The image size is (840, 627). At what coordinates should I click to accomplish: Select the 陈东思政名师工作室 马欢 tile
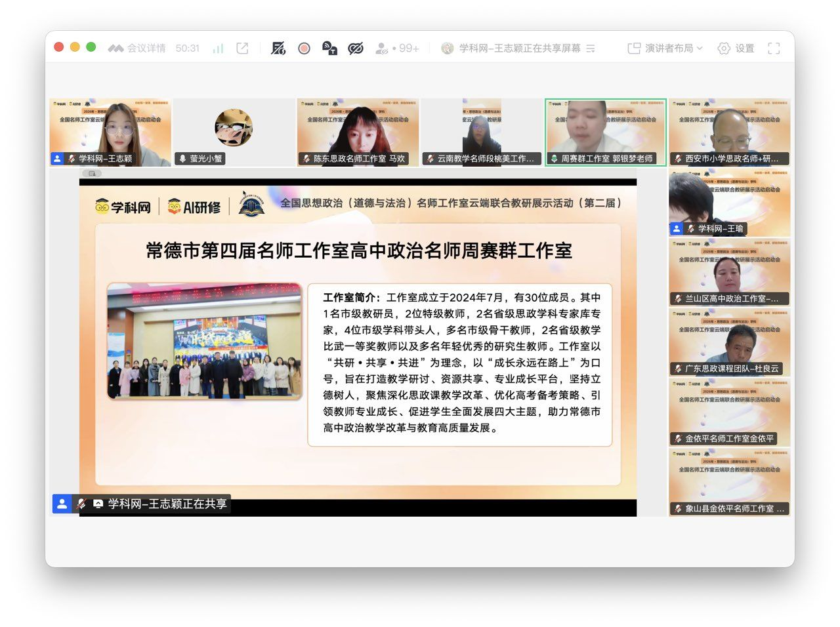coord(358,132)
